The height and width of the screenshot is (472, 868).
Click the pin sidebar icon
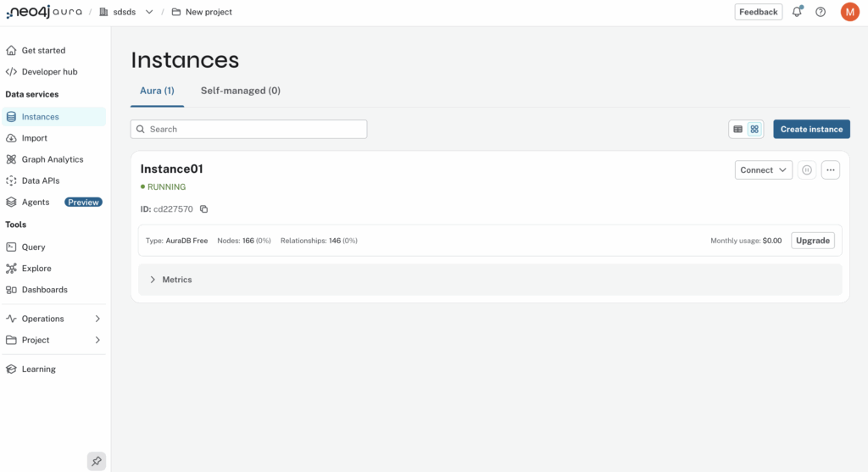coord(97,461)
